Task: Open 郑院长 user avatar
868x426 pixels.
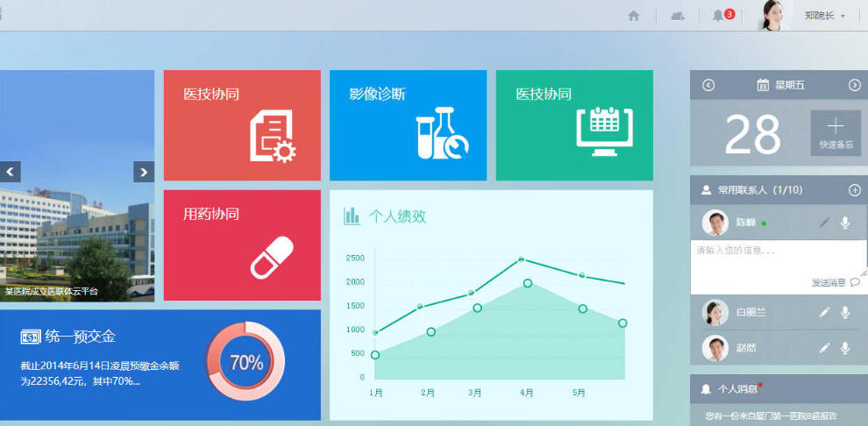Action: click(774, 15)
